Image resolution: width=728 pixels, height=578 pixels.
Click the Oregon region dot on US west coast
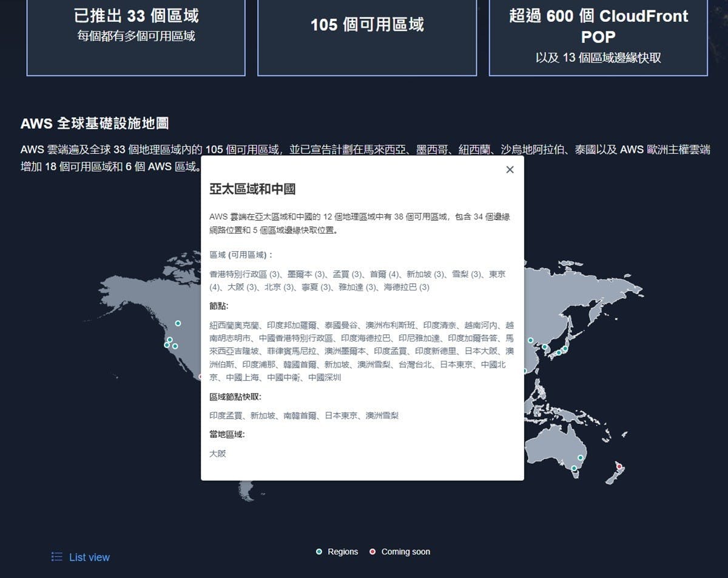click(169, 340)
